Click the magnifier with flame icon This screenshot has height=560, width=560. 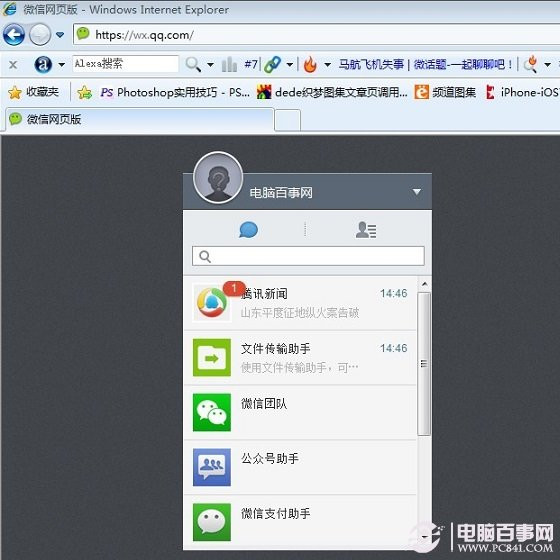tap(531, 64)
